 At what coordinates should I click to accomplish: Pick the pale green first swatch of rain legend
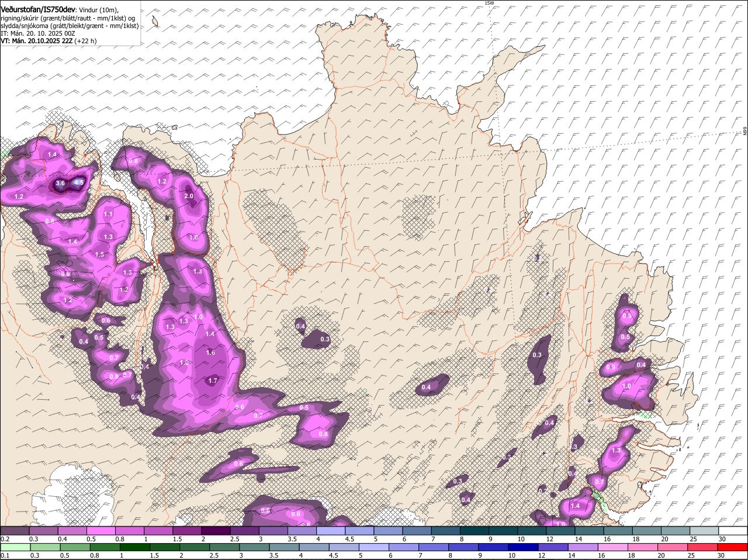pyautogui.click(x=15, y=548)
